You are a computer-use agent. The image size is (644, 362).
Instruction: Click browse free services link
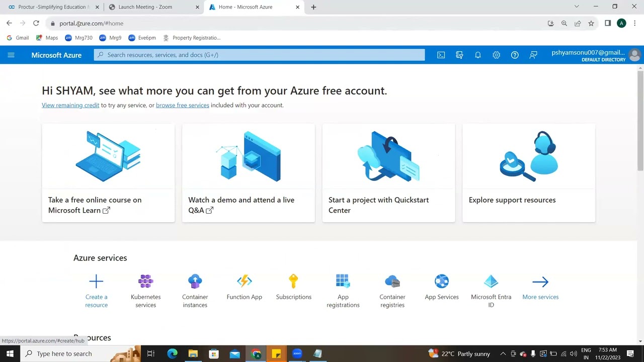(x=182, y=105)
